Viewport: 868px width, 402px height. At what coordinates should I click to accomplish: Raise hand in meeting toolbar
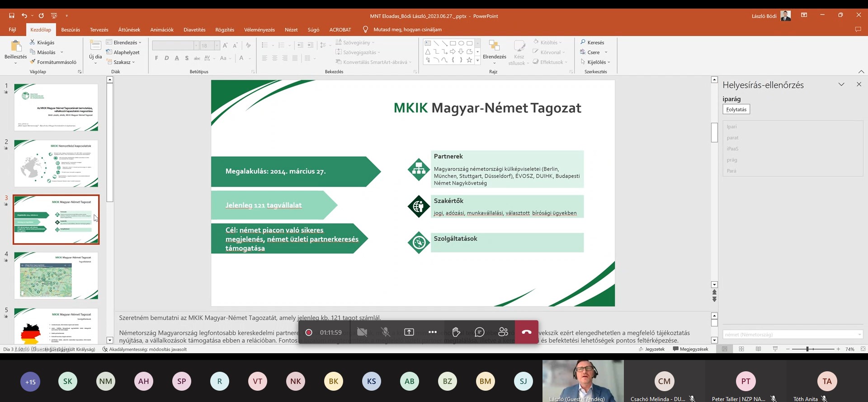[x=456, y=332]
